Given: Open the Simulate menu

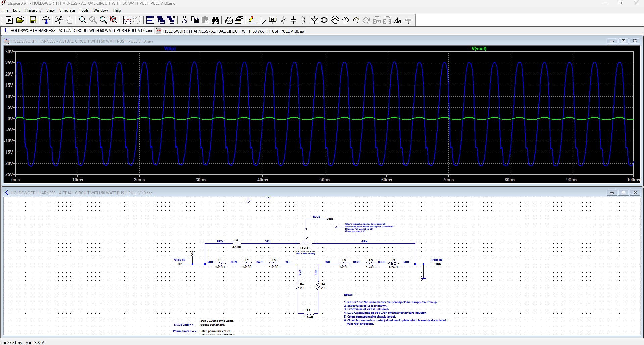Looking at the screenshot, I should click(67, 10).
